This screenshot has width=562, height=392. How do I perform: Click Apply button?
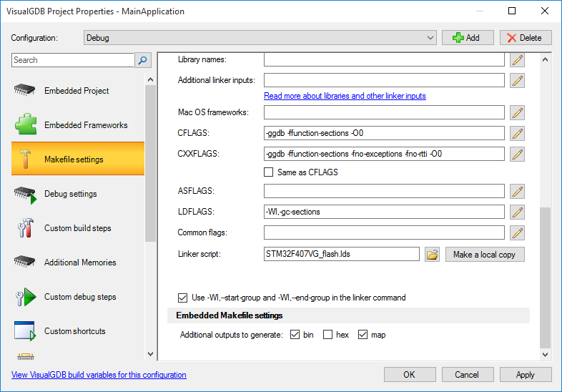tap(526, 374)
